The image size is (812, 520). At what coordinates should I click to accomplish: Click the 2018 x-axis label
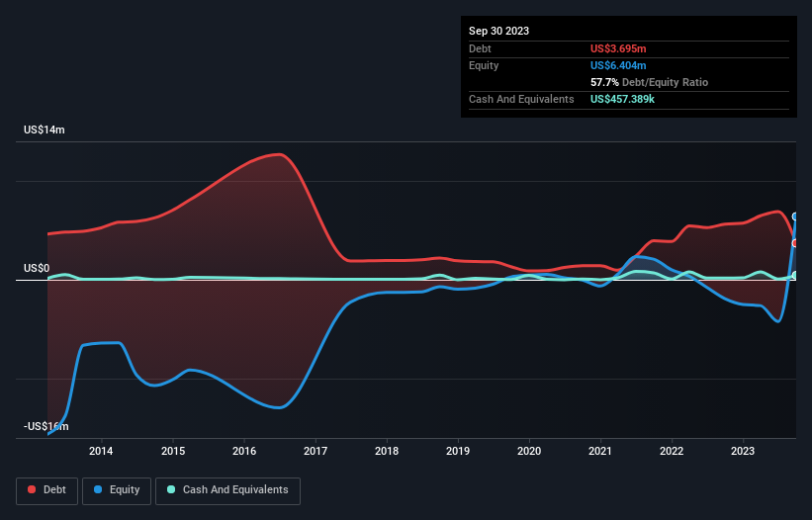(x=387, y=451)
